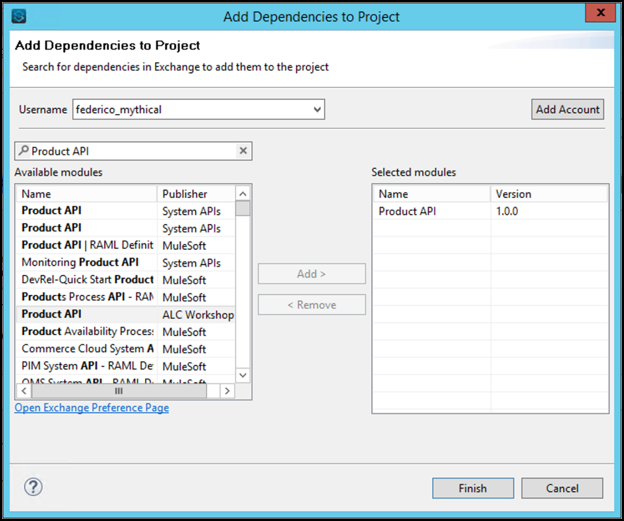The image size is (624, 521).
Task: Click the vertical scrollbar down arrow
Action: pyautogui.click(x=243, y=375)
